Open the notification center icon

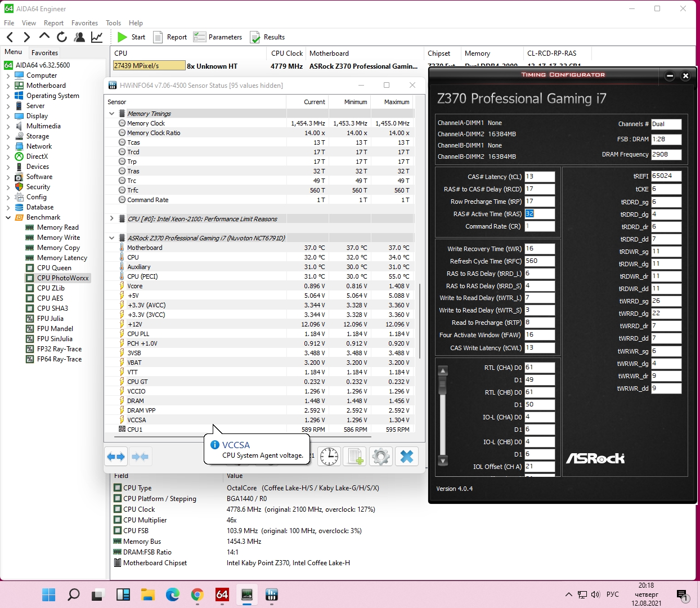pyautogui.click(x=683, y=595)
